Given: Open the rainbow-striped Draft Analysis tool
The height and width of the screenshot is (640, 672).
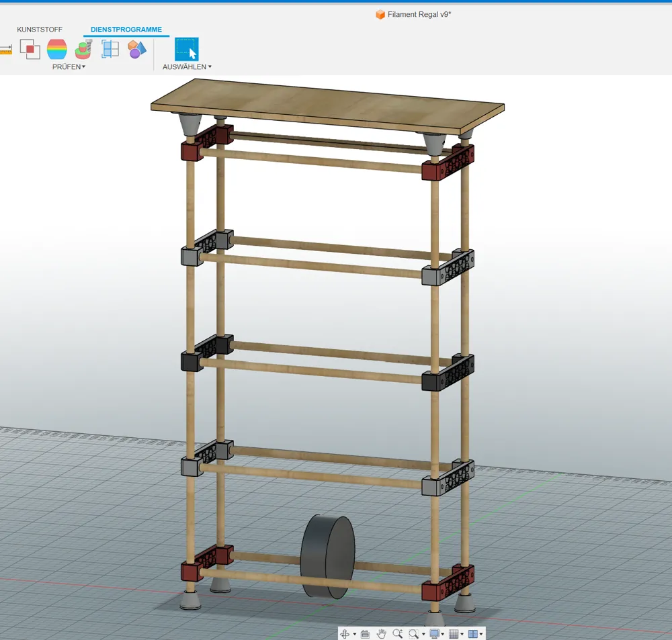Looking at the screenshot, I should coord(57,49).
